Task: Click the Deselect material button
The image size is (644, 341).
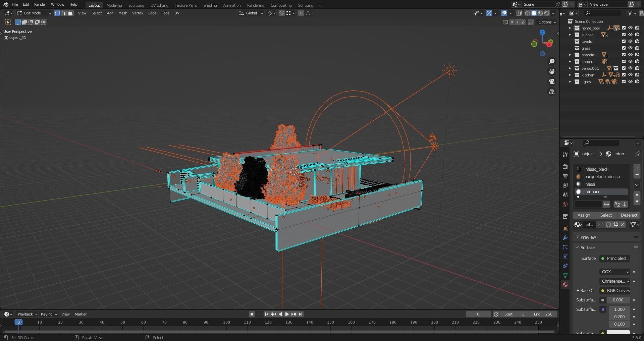Action: [629, 215]
